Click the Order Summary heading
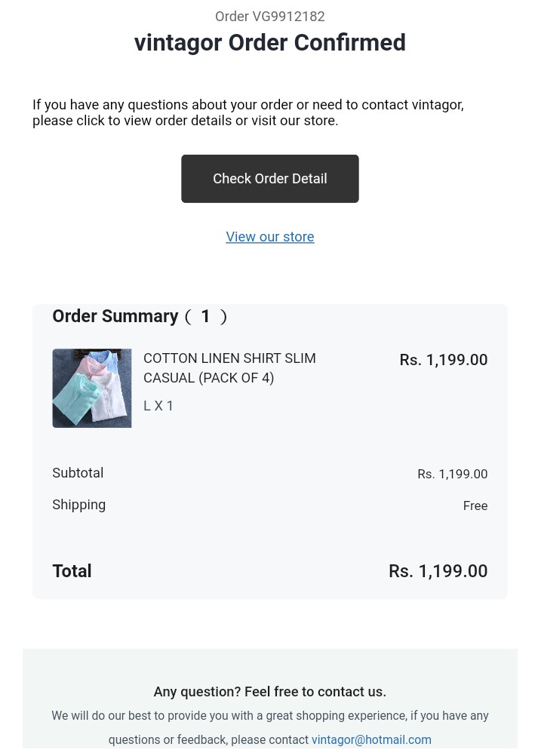Viewport: 538px width, 756px height. pos(115,316)
